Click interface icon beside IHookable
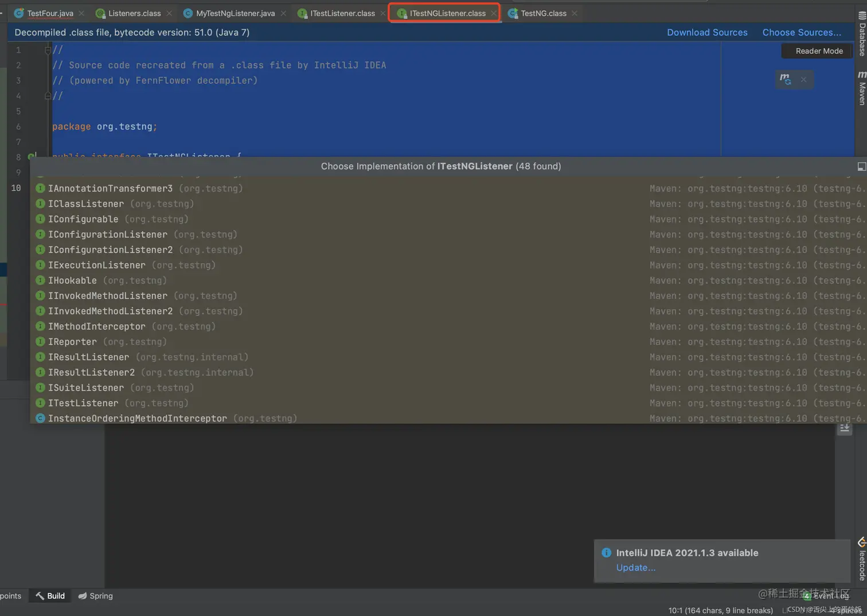867x616 pixels. tap(40, 280)
